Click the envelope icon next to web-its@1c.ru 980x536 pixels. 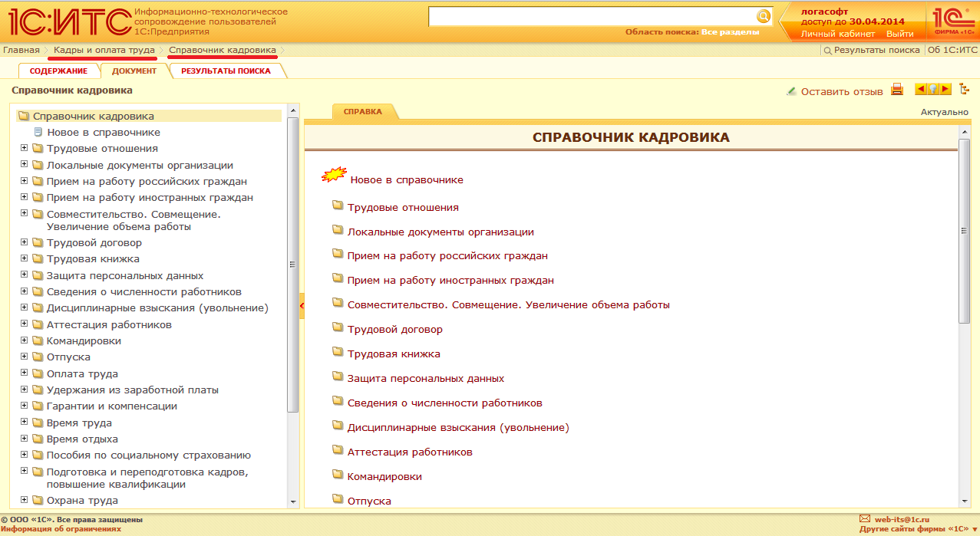[x=865, y=519]
